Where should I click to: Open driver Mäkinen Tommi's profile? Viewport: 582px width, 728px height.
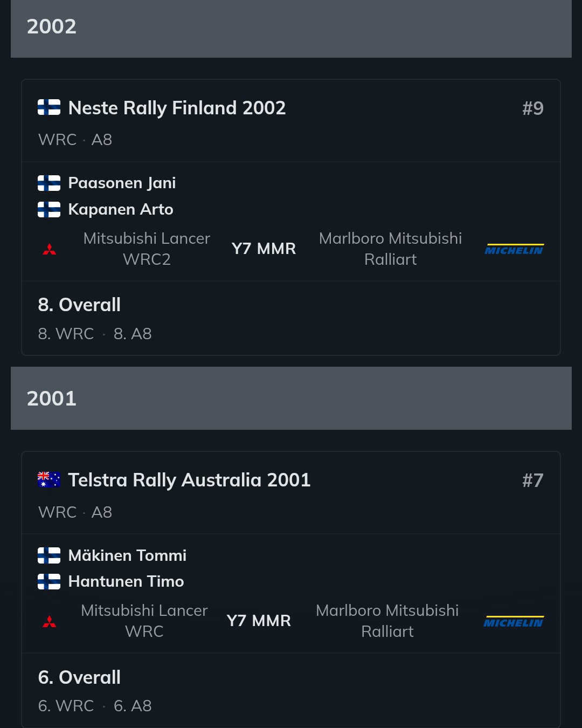click(127, 555)
